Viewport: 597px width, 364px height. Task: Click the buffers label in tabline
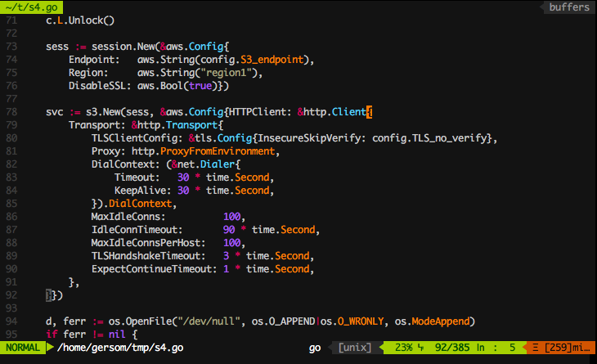pyautogui.click(x=569, y=7)
